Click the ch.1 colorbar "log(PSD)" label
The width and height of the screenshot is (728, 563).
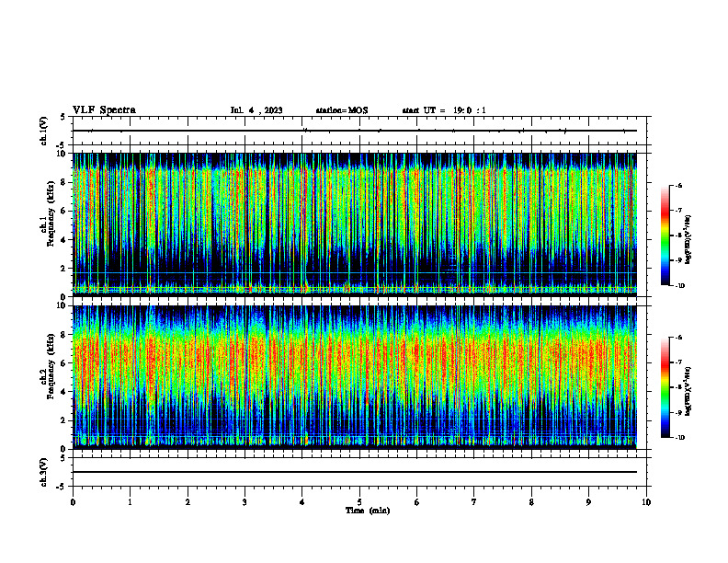pyautogui.click(x=688, y=239)
